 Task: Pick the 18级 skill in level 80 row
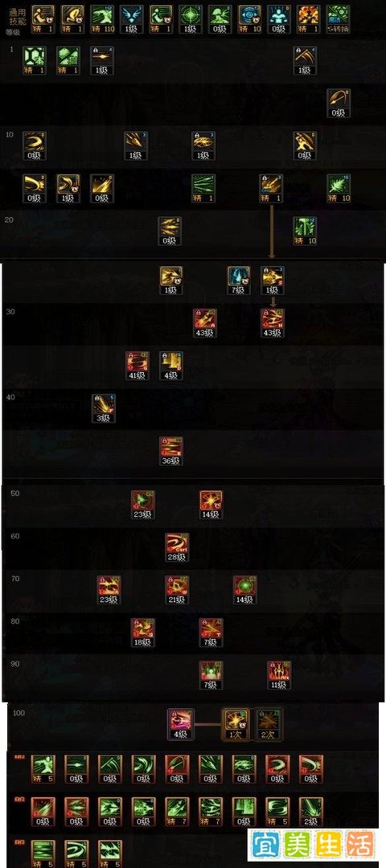(x=143, y=633)
